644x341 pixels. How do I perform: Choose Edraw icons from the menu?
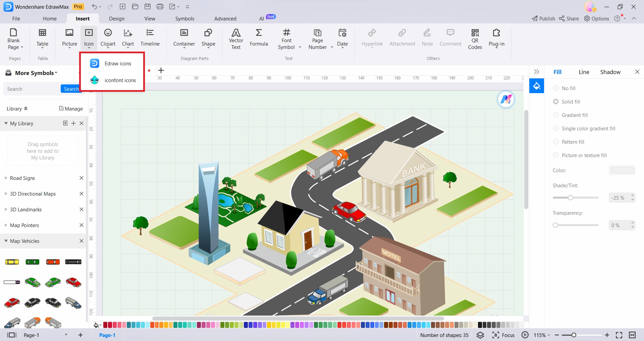(112, 63)
